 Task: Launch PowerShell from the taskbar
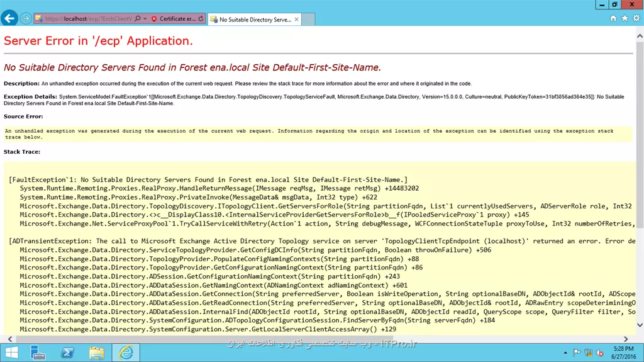[x=67, y=353]
